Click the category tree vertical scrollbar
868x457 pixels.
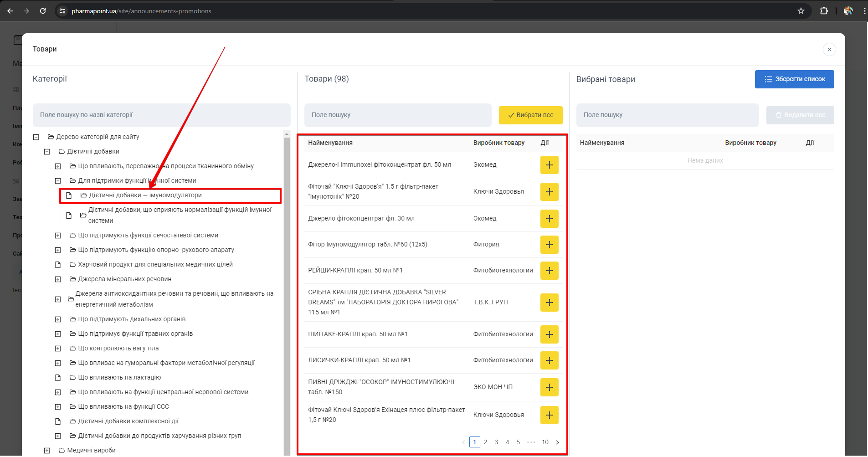(287, 273)
